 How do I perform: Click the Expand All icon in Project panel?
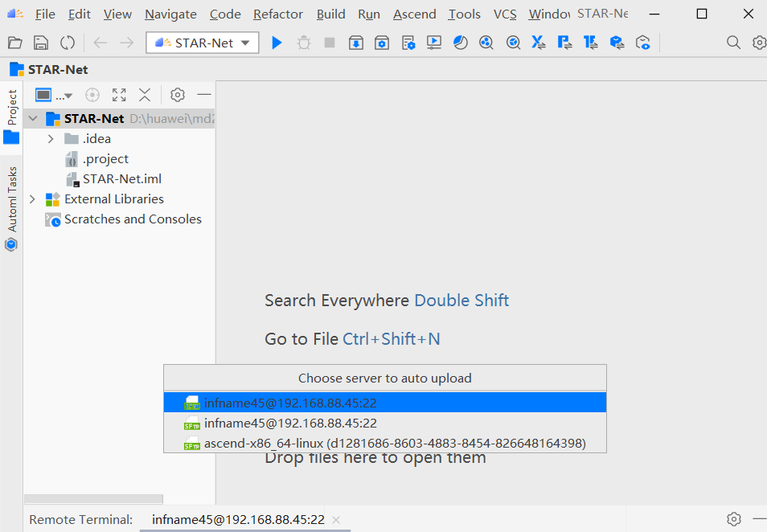pyautogui.click(x=119, y=95)
